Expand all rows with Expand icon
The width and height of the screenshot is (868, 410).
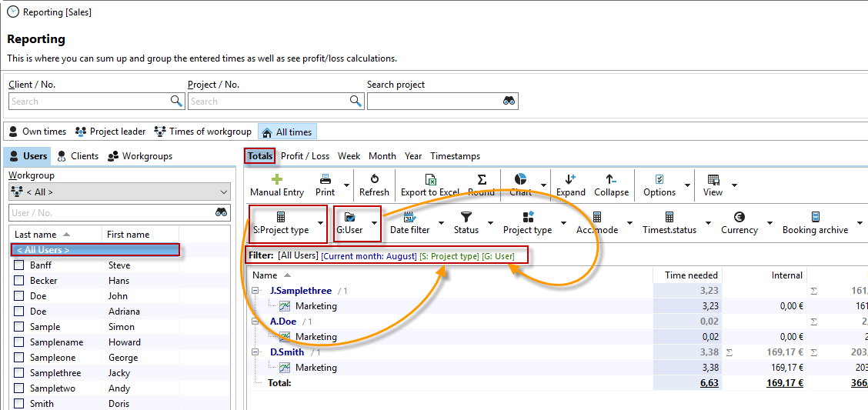click(570, 178)
